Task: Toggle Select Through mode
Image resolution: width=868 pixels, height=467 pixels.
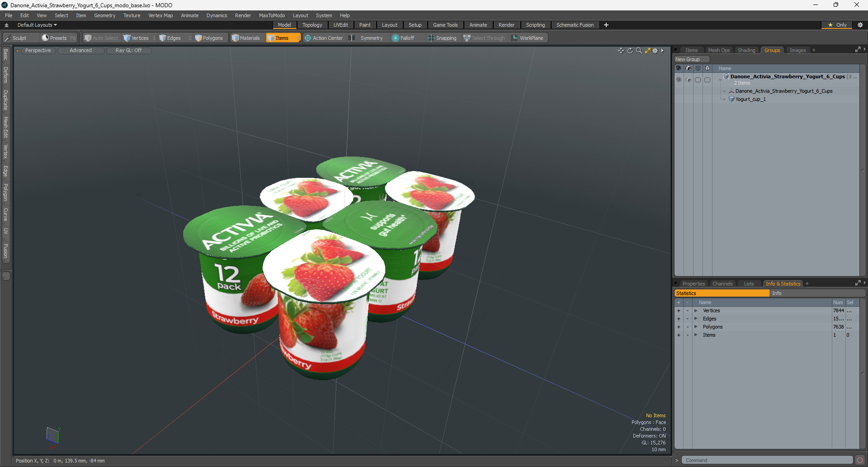Action: [x=484, y=38]
